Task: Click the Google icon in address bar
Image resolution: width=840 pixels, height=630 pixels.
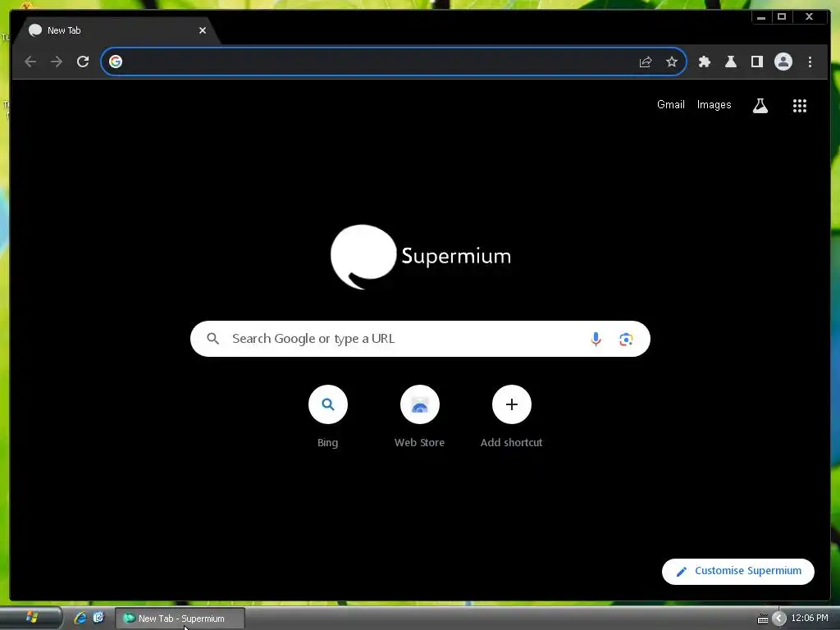Action: [x=115, y=62]
